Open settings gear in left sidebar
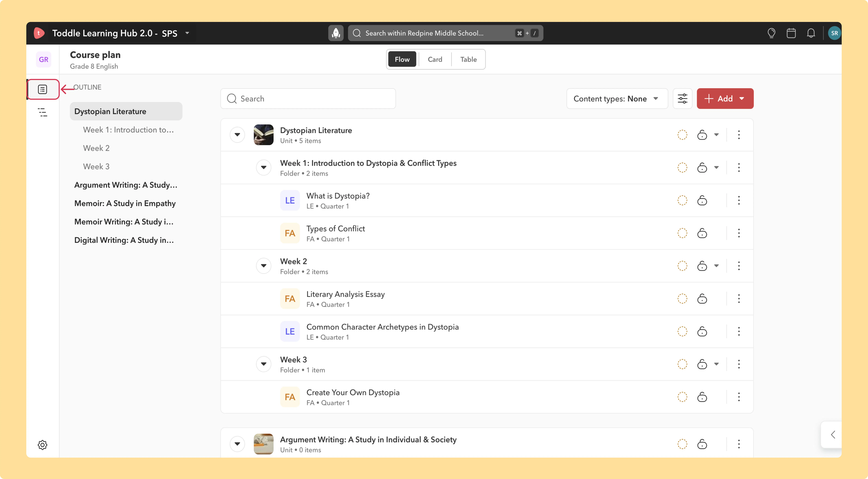This screenshot has height=479, width=868. pyautogui.click(x=42, y=445)
